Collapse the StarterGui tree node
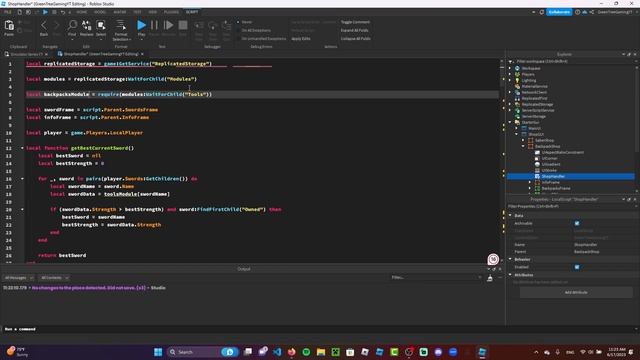 [510, 122]
